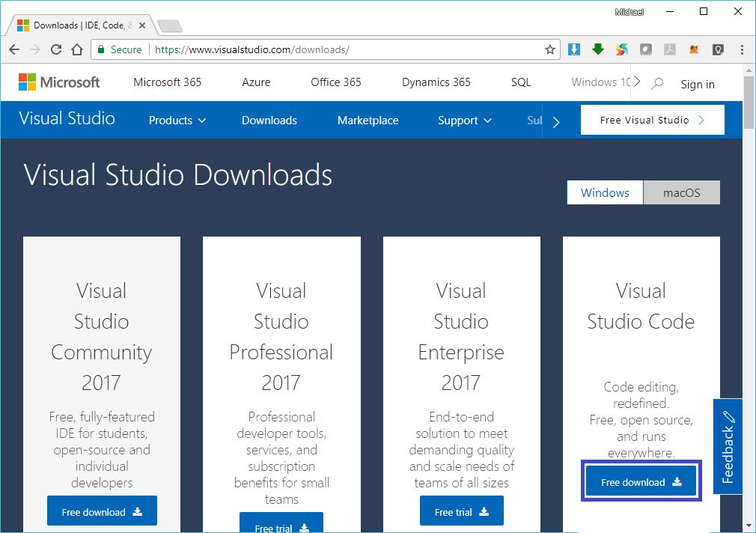Go to Office 365
Image resolution: width=756 pixels, height=533 pixels.
click(336, 82)
